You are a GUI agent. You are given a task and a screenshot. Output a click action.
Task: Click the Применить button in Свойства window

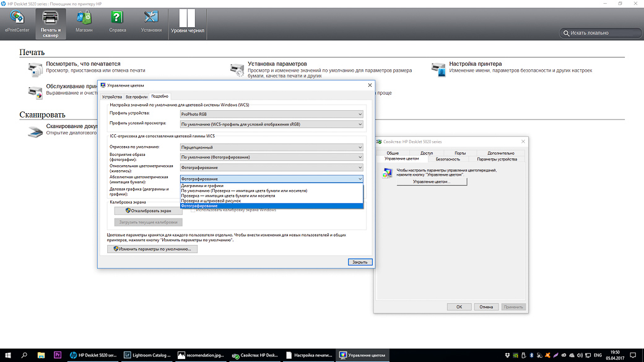coord(513,307)
